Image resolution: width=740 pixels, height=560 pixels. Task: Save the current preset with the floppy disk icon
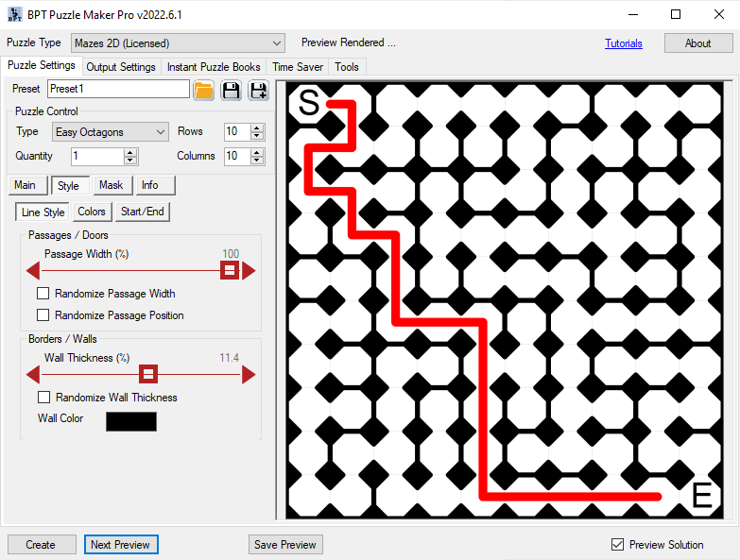[x=231, y=90]
